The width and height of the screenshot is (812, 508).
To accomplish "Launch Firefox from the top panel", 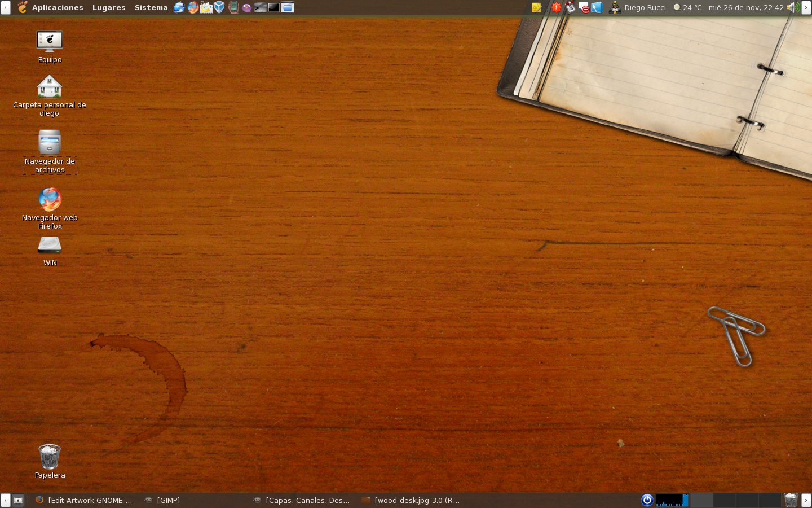I will (193, 7).
